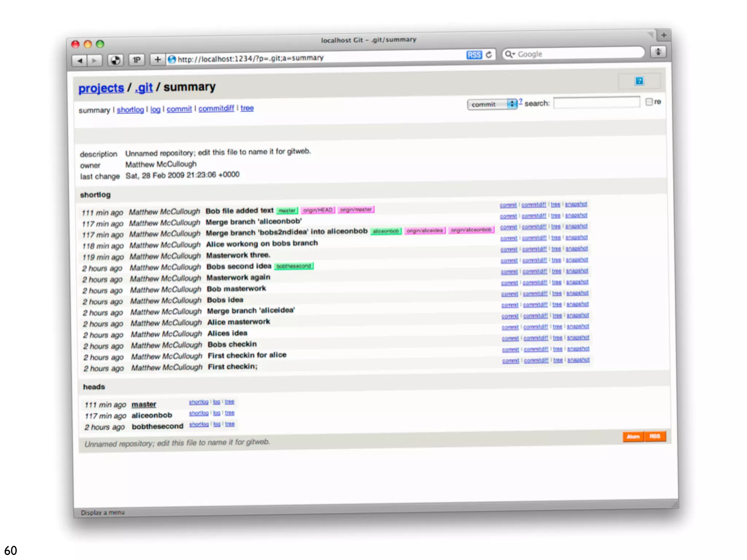Viewport: 747px width, 560px height.
Task: Open a new tab with plus button
Action: click(664, 35)
